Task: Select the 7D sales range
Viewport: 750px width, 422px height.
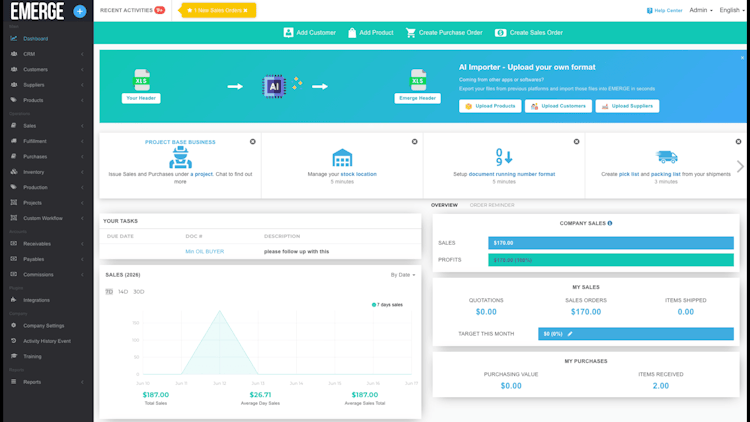Action: click(109, 292)
